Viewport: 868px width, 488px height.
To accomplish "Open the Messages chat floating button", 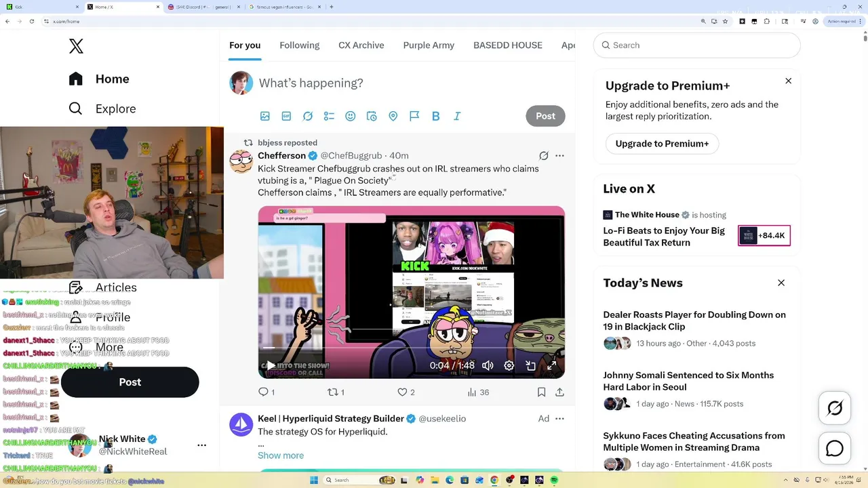I will click(835, 449).
